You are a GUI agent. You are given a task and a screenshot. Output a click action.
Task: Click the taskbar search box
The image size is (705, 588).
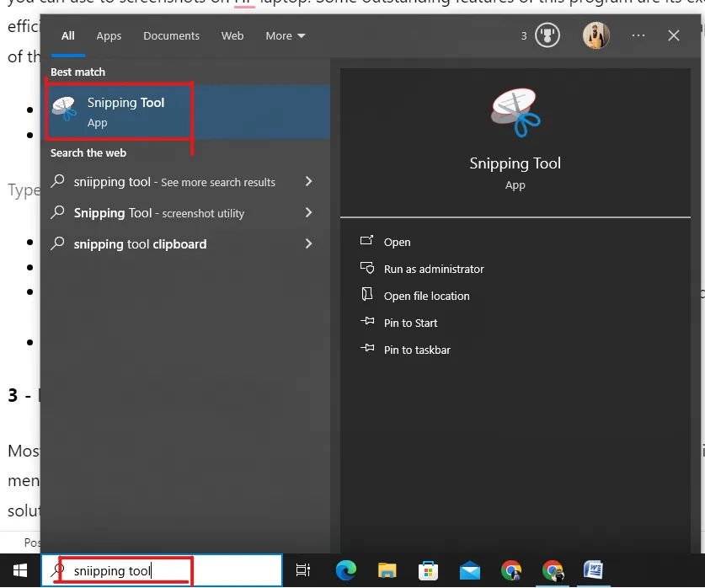162,571
